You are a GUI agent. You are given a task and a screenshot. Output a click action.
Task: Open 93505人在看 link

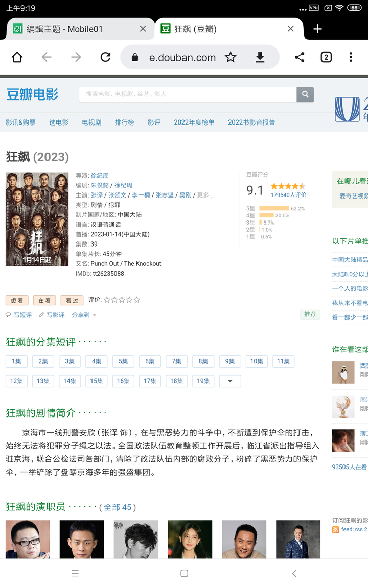(x=350, y=467)
